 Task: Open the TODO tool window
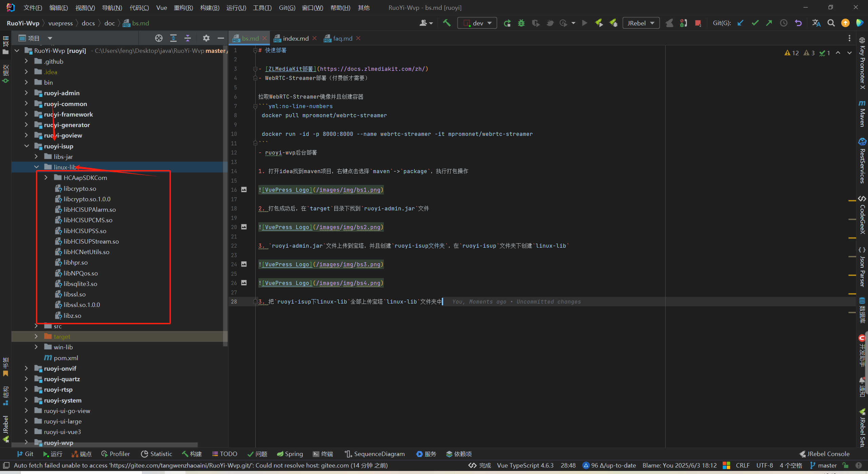click(224, 454)
